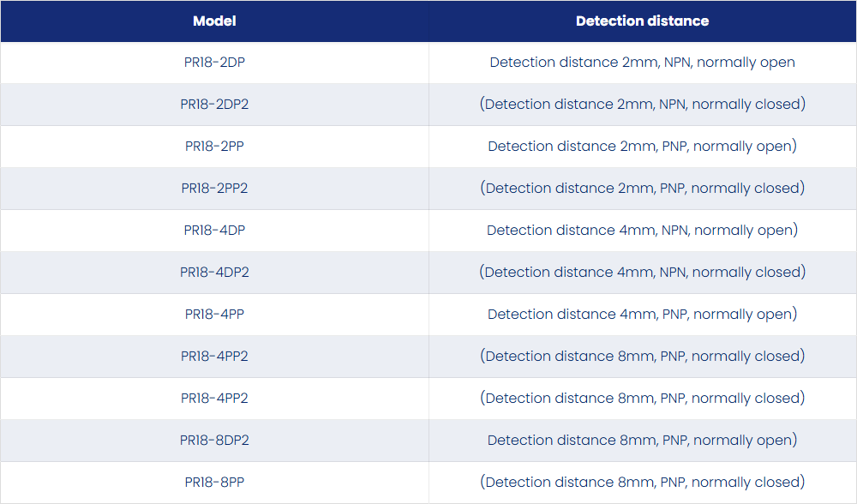Select the PR18-4PP model cell

(x=214, y=315)
